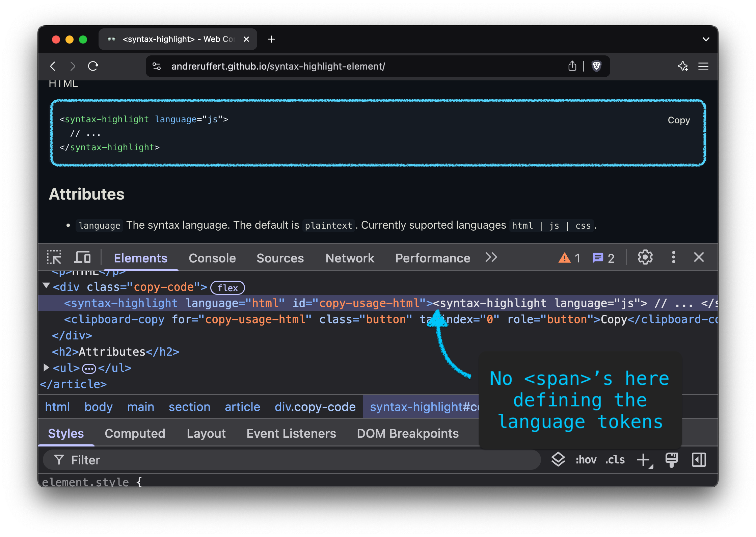Collapse the div class copy-code node
Image resolution: width=756 pixels, height=537 pixels.
pyautogui.click(x=47, y=286)
